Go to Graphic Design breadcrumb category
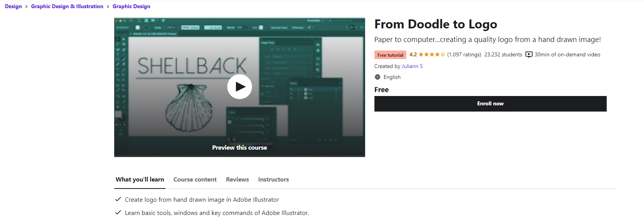 (131, 6)
